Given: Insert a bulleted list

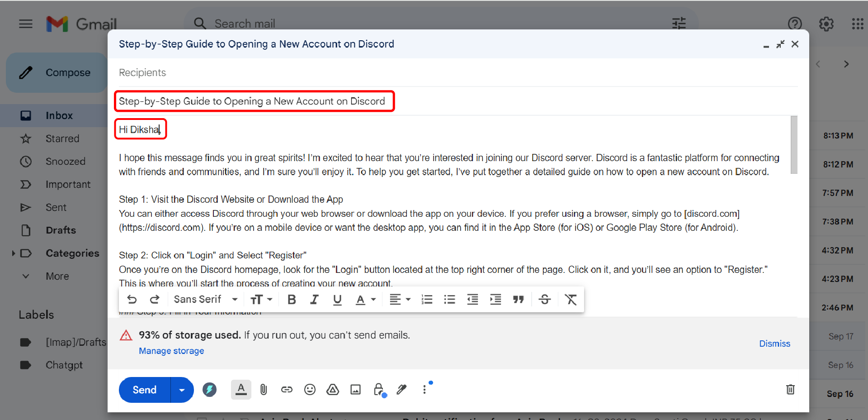Looking at the screenshot, I should pos(449,300).
